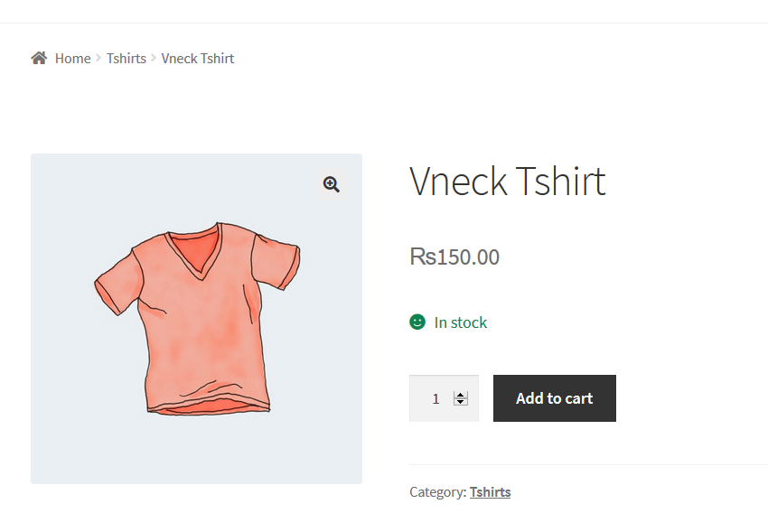This screenshot has height=532, width=768.
Task: Click the divider line above Category
Action: (588, 464)
